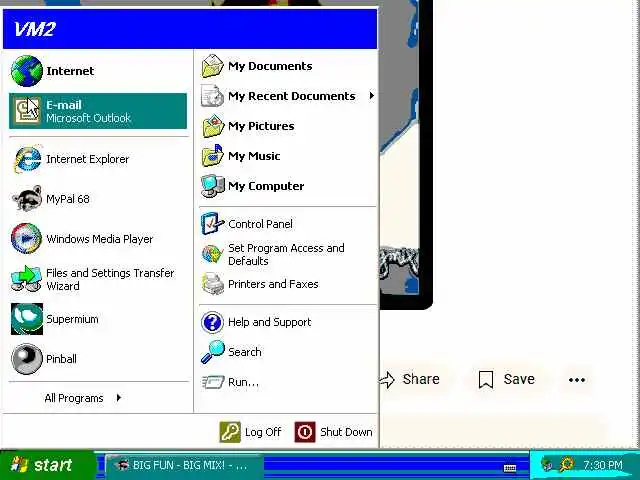
Task: Open the three-dots more options menu
Action: (577, 380)
